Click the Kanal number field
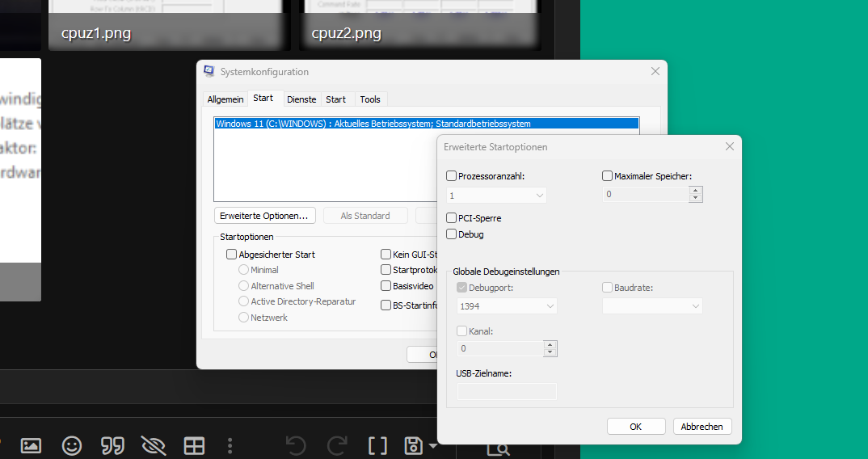The image size is (868, 459). click(x=500, y=349)
